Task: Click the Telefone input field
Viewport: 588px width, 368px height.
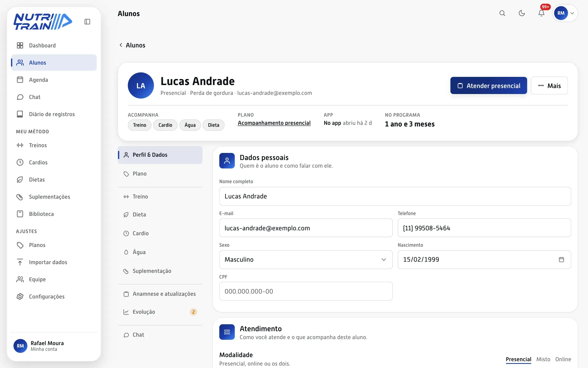Action: pos(484,228)
